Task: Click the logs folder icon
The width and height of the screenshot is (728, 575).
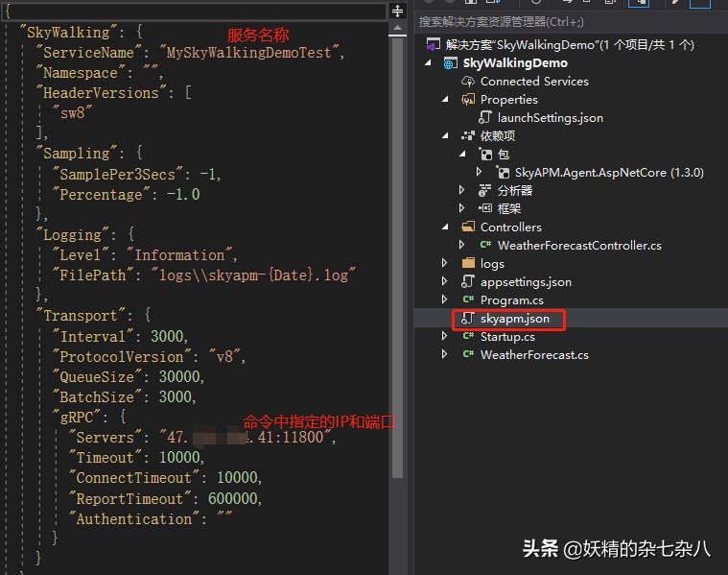Action: [468, 263]
